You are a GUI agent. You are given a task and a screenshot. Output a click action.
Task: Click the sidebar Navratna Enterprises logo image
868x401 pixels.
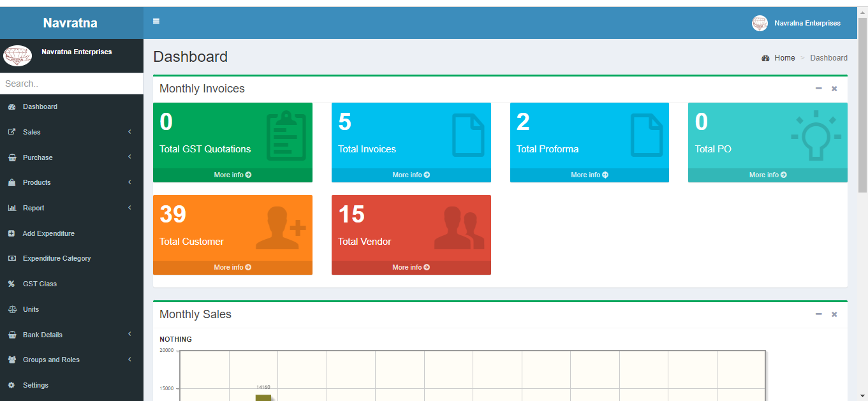[x=17, y=56]
